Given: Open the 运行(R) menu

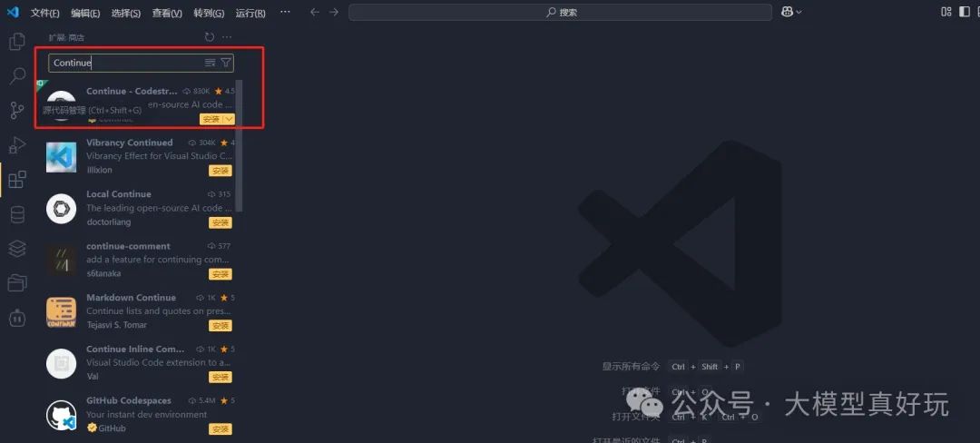Looking at the screenshot, I should (x=250, y=13).
